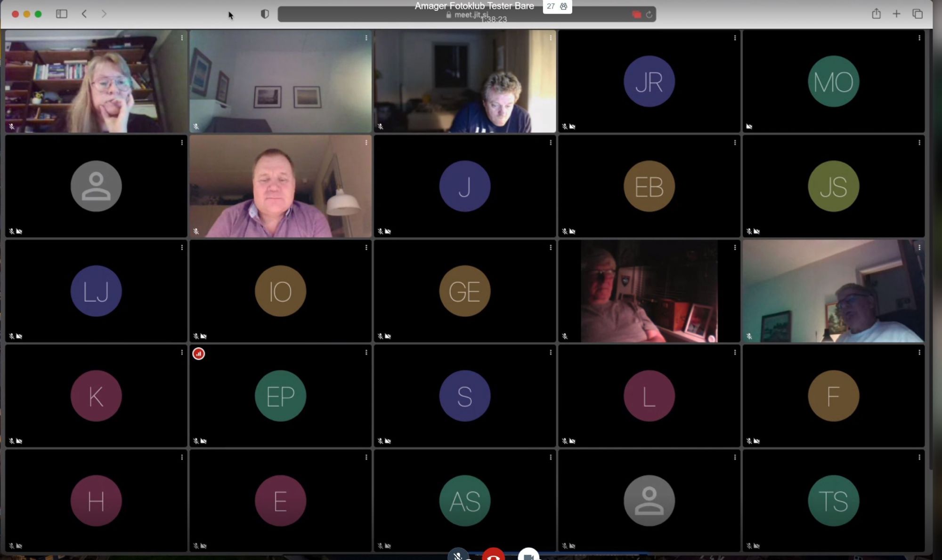942x560 pixels.
Task: Toggle the camera button in bottom toolbar
Action: point(528,555)
